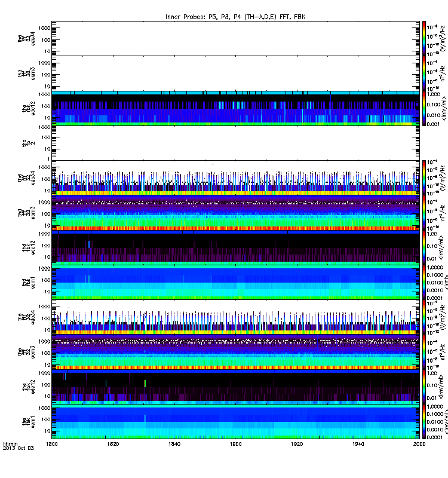Click the "1820" time axis label
The image size is (448, 478).
coord(113,444)
